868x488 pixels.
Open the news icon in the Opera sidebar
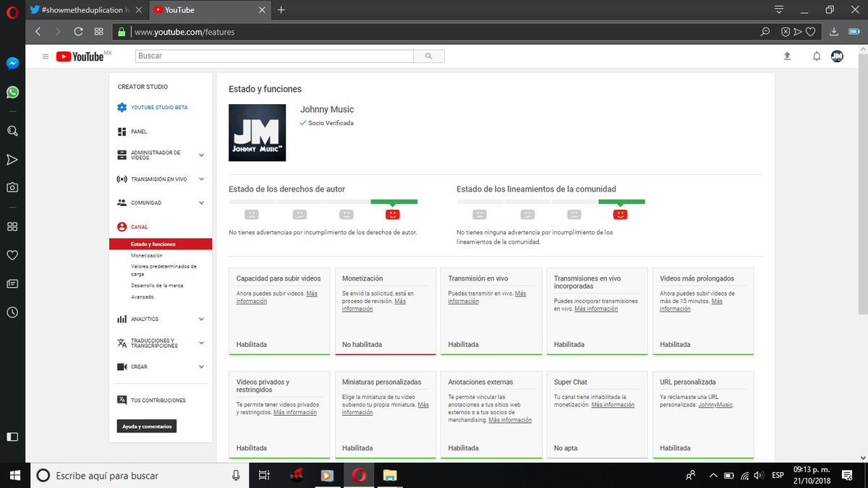[12, 283]
